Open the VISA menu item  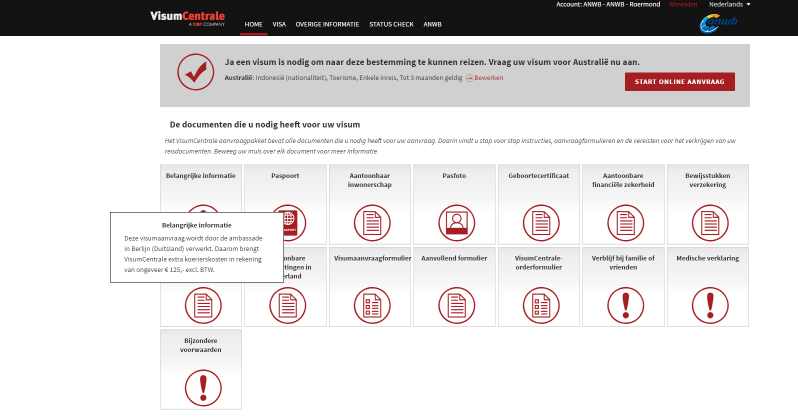point(279,22)
